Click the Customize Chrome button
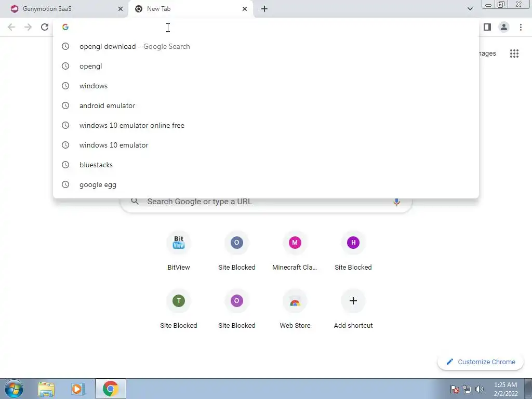The width and height of the screenshot is (532, 399). (481, 362)
